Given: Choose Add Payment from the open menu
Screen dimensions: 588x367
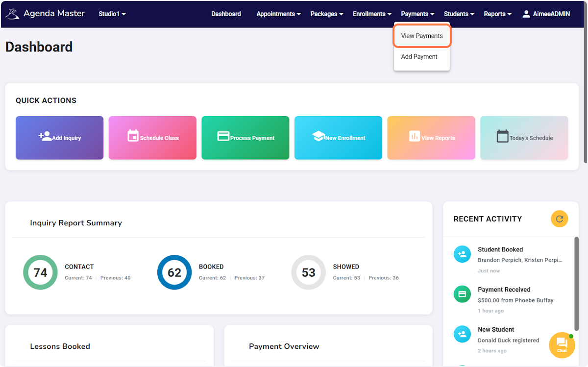Looking at the screenshot, I should 419,56.
